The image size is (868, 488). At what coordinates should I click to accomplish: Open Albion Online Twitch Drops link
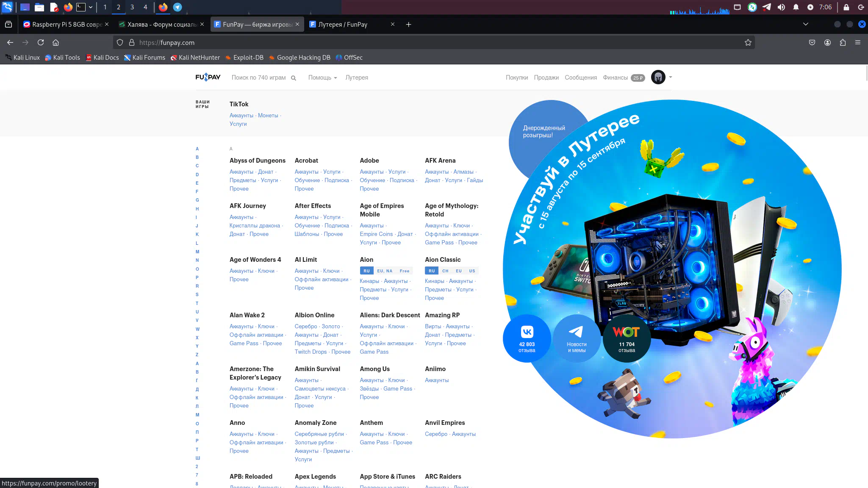[311, 352]
